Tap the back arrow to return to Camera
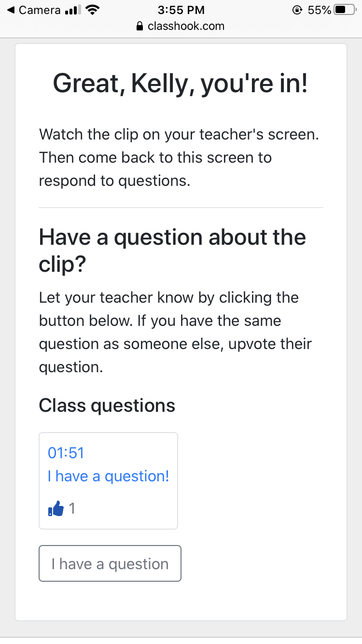Image resolution: width=362 pixels, height=644 pixels. (x=11, y=10)
